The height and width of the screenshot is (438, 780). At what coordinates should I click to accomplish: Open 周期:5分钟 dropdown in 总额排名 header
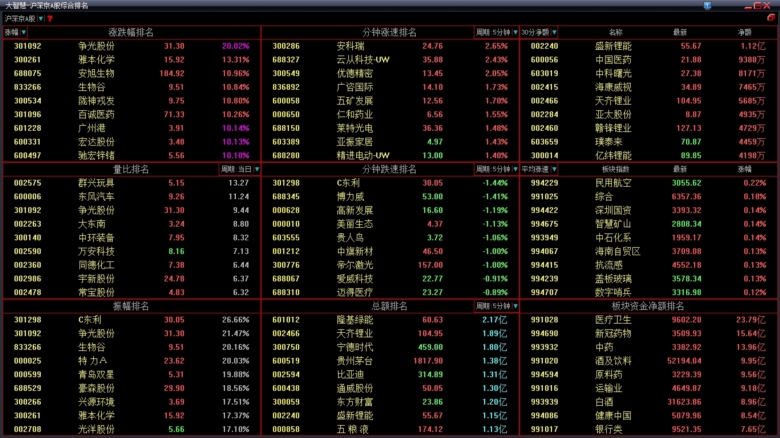(x=496, y=306)
